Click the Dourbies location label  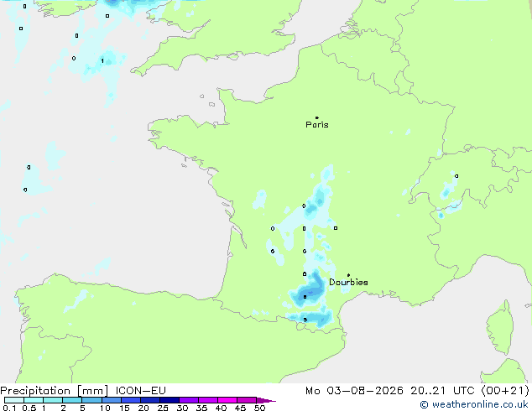(348, 282)
